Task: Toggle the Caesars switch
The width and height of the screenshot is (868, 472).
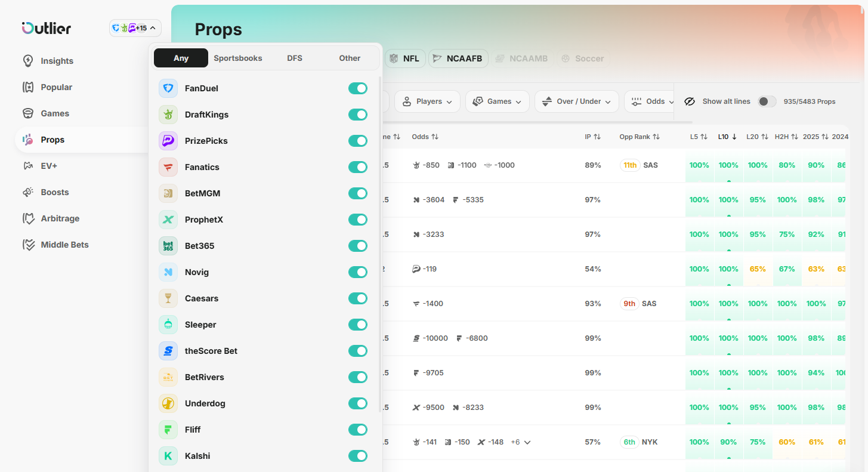Action: click(x=358, y=298)
